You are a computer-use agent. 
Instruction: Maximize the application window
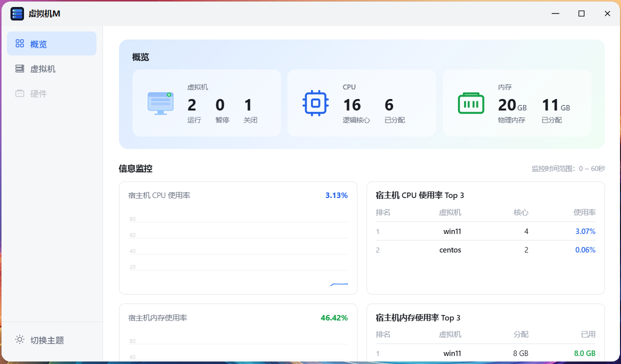click(x=581, y=13)
